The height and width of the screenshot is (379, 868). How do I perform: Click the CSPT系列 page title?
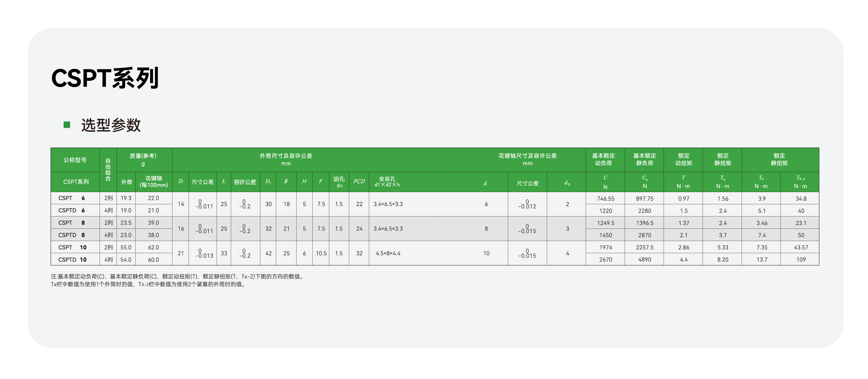[x=105, y=78]
